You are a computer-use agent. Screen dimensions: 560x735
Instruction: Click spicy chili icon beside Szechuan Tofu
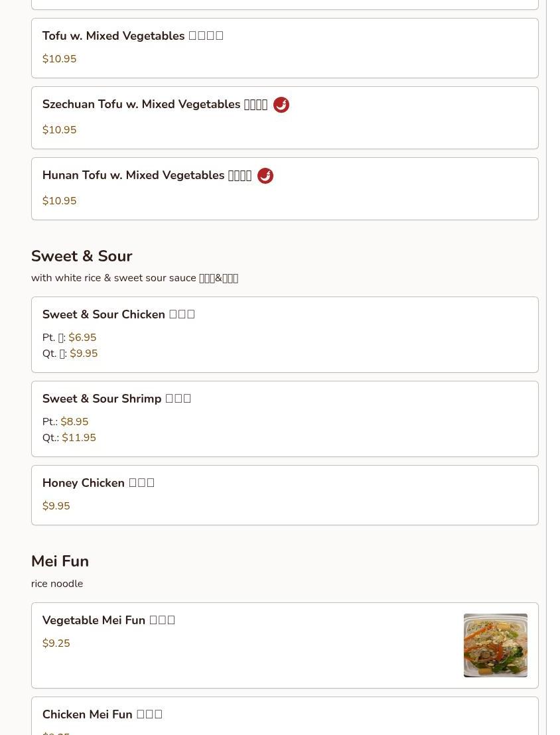click(x=281, y=105)
